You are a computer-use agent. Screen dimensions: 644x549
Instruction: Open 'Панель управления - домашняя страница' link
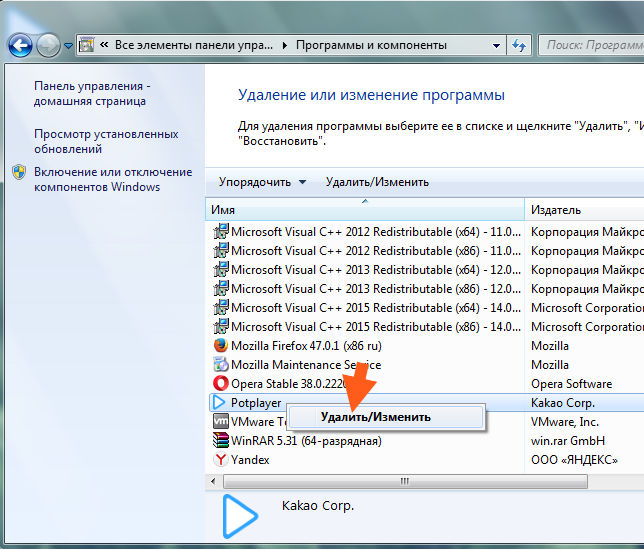coord(92,94)
